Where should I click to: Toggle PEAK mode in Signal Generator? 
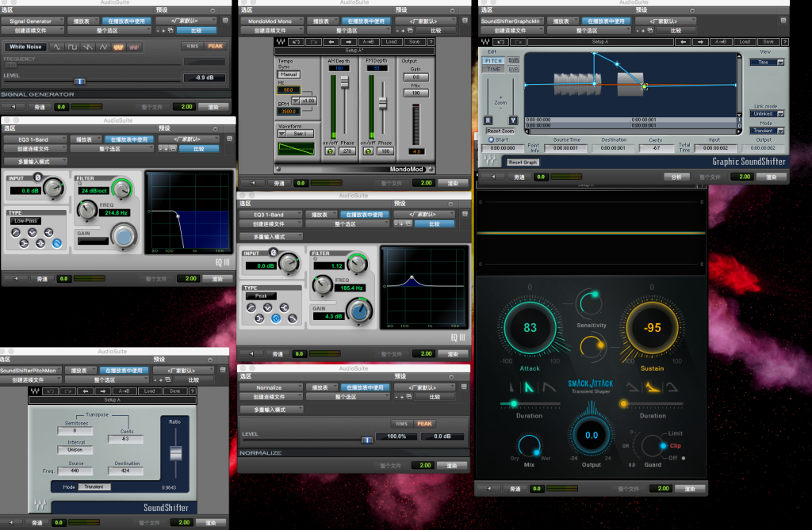point(216,46)
